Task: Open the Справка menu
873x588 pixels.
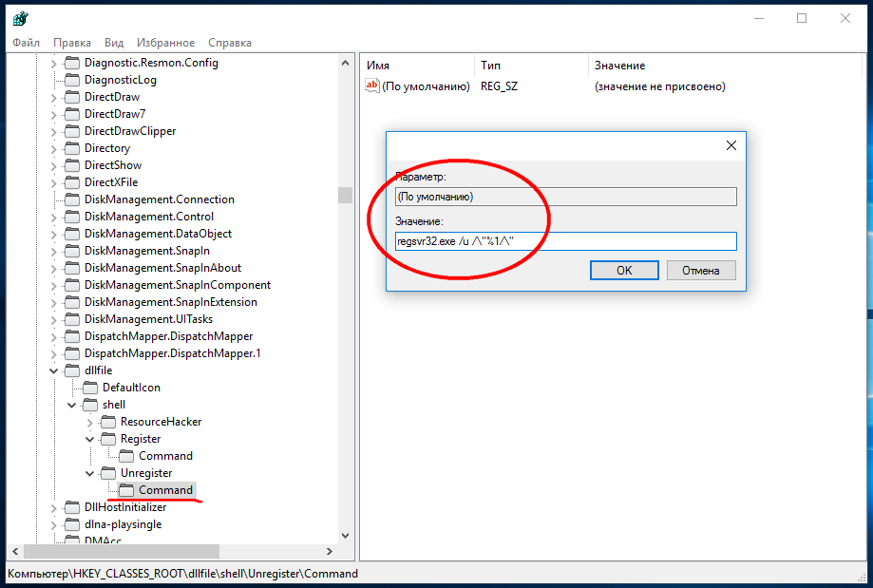Action: coord(229,43)
